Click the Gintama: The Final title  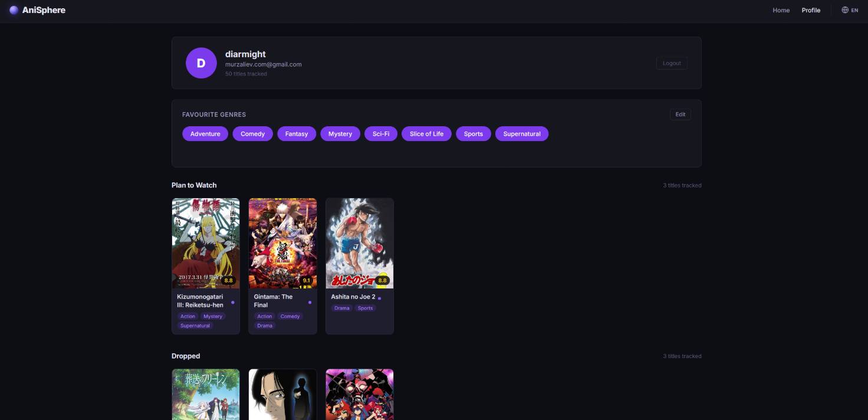coord(274,301)
